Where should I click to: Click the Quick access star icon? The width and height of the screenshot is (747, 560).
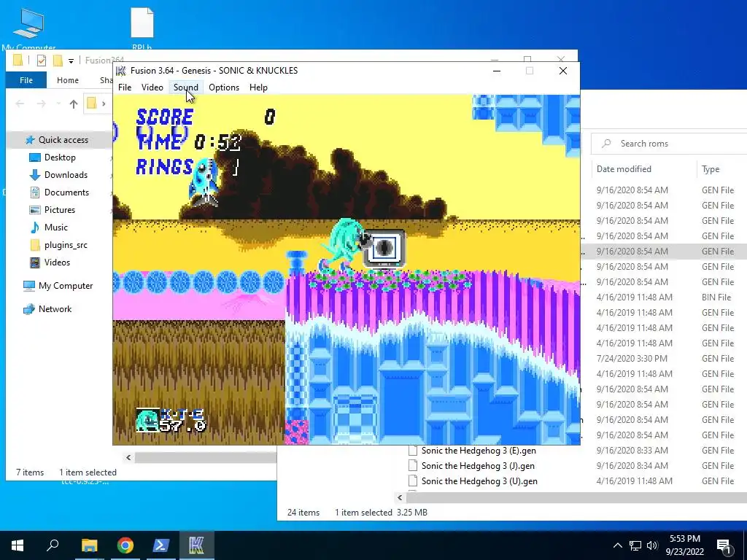point(30,140)
